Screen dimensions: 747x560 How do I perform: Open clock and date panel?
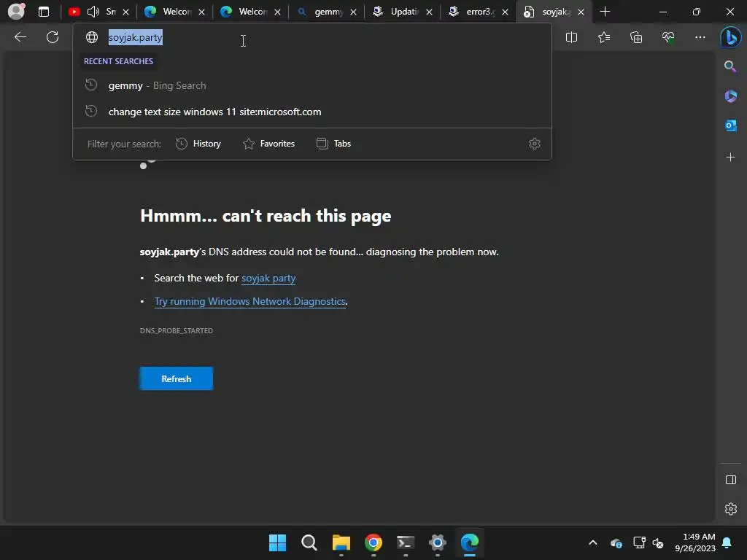[695, 542]
